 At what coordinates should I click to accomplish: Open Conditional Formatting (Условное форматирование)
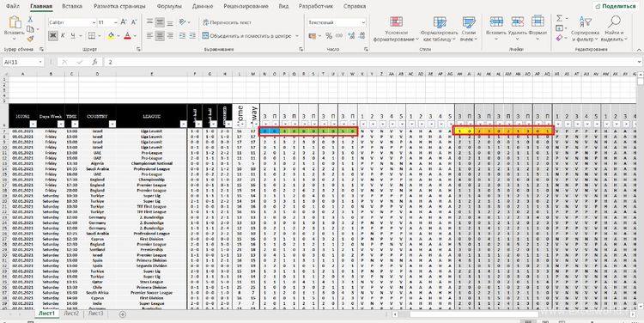pos(397,28)
